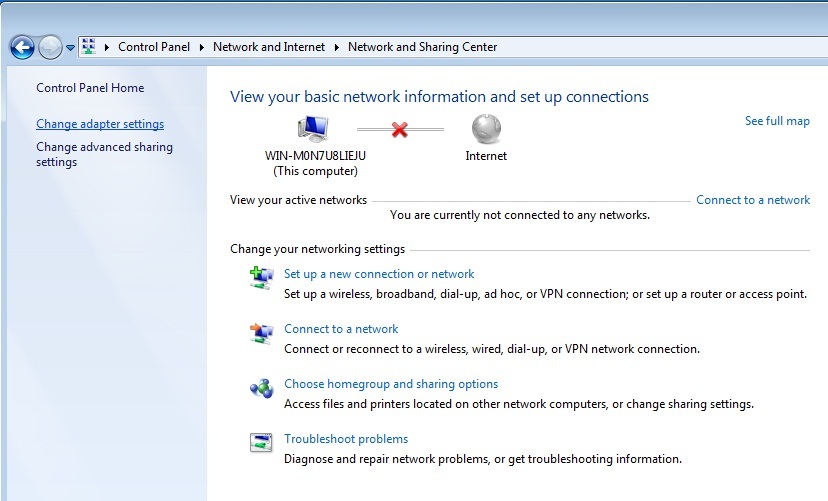Click 'Diagnose and repair network problems' description
The height and width of the screenshot is (501, 828).
[483, 459]
